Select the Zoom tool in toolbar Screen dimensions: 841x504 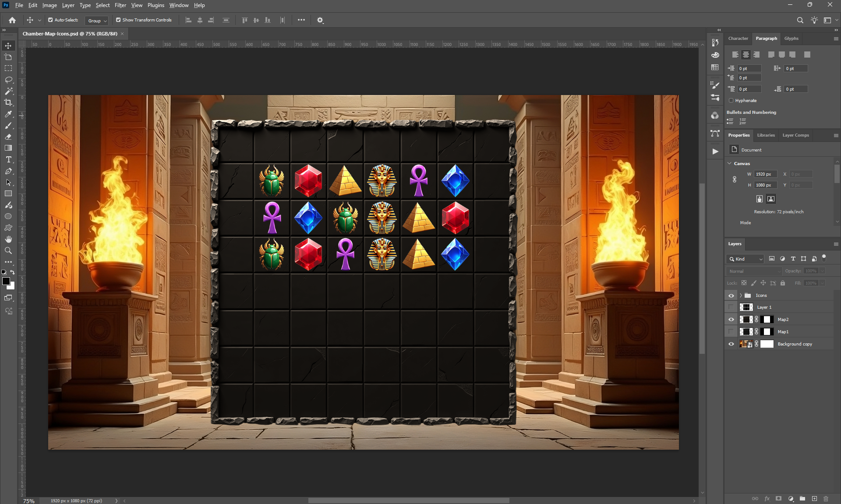[x=8, y=250]
